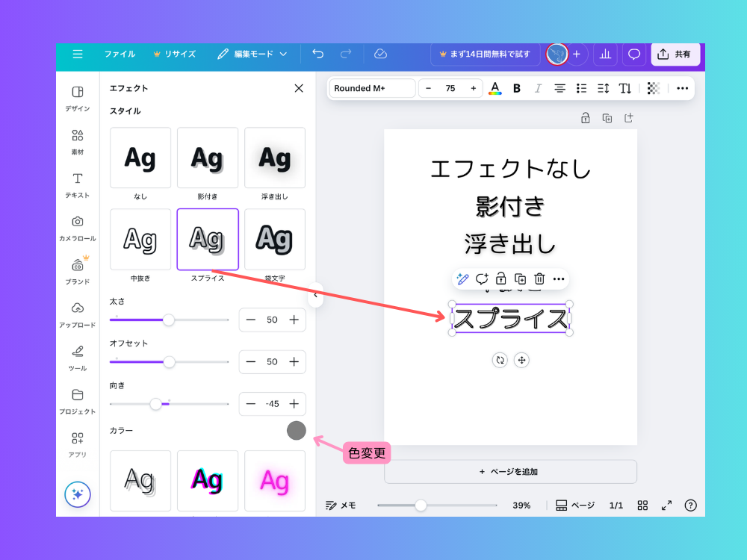The height and width of the screenshot is (560, 747).
Task: Open the テキスト panel in the sidebar
Action: 78,184
